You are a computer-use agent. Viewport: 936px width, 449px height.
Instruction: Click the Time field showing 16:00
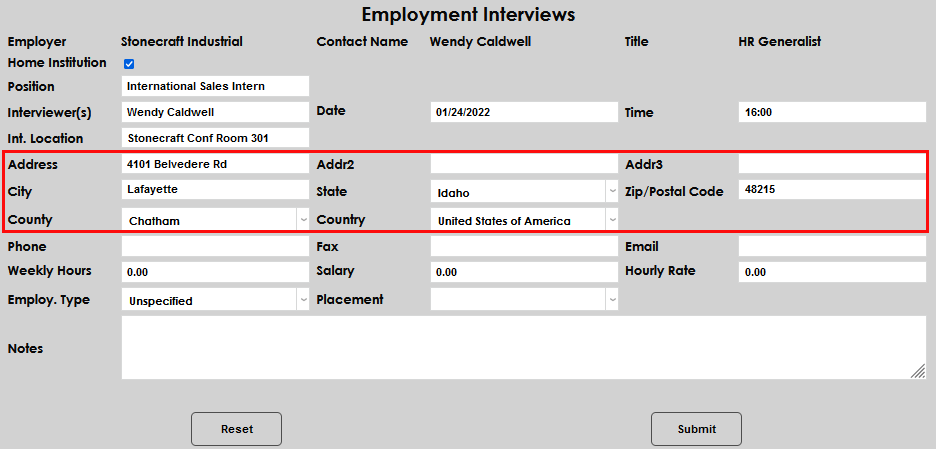pyautogui.click(x=833, y=112)
